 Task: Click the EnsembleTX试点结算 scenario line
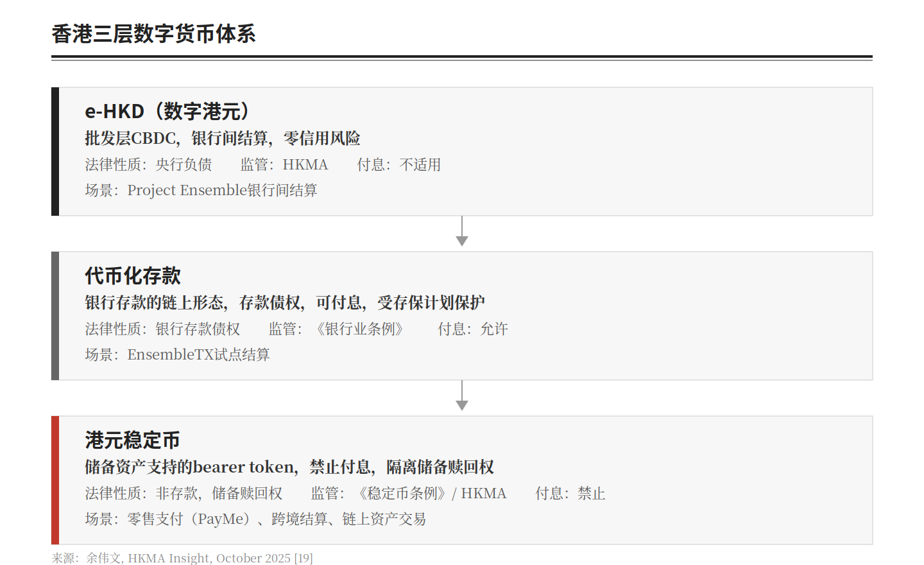(177, 355)
